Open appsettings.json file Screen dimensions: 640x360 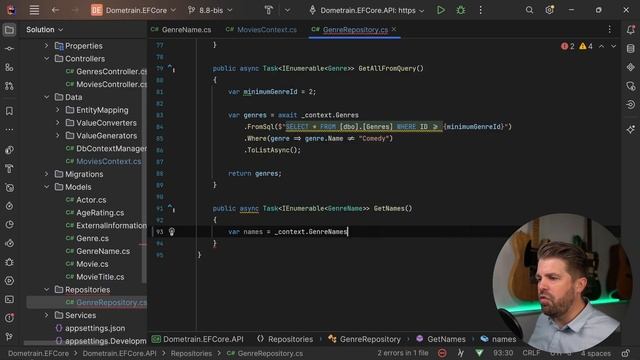click(90, 328)
